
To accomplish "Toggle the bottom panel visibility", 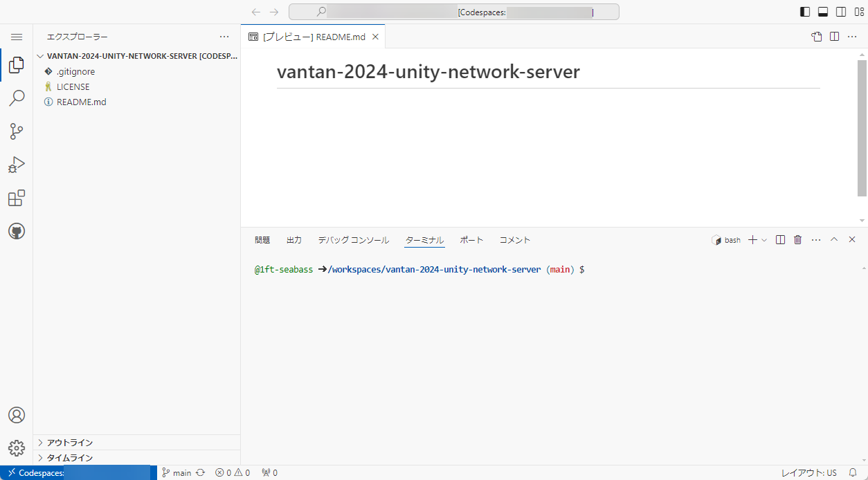I will click(823, 12).
